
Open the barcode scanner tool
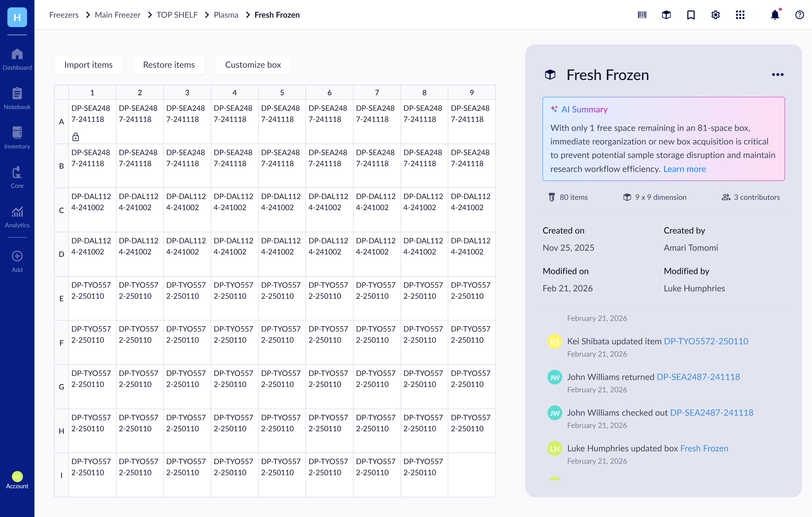click(x=642, y=15)
